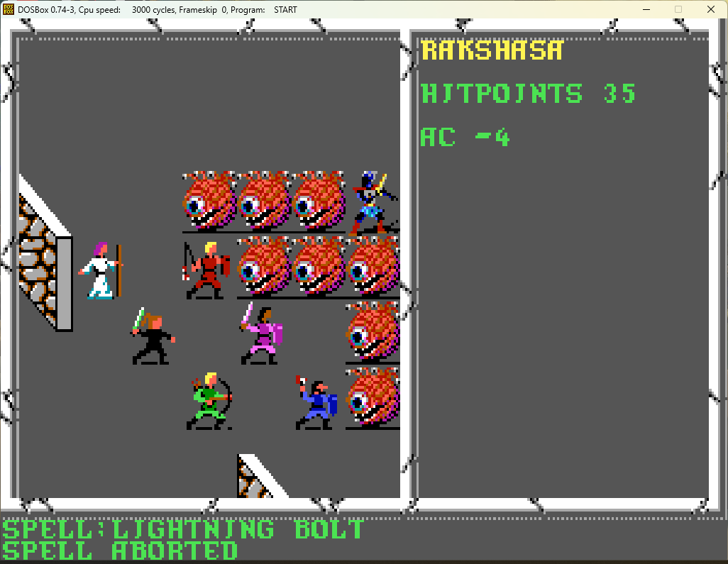Click the stone wall on the left side

pyautogui.click(x=45, y=253)
